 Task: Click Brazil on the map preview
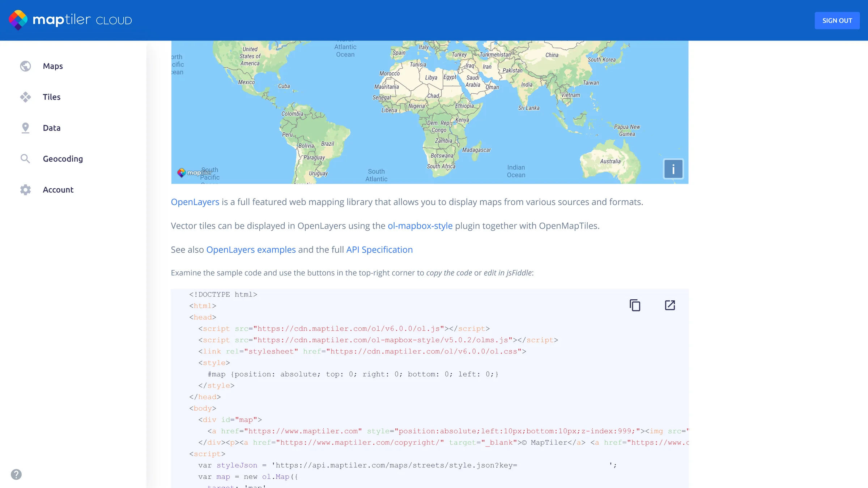pyautogui.click(x=327, y=144)
